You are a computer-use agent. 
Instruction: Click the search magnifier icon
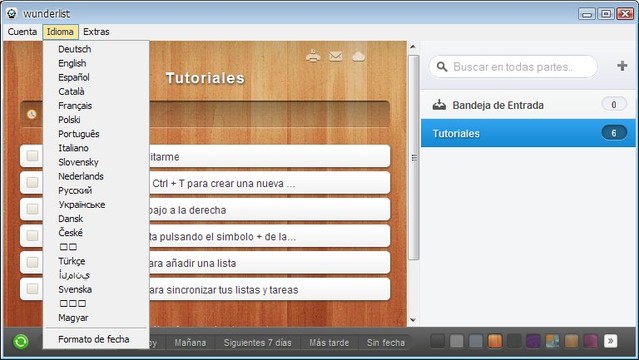click(x=442, y=66)
